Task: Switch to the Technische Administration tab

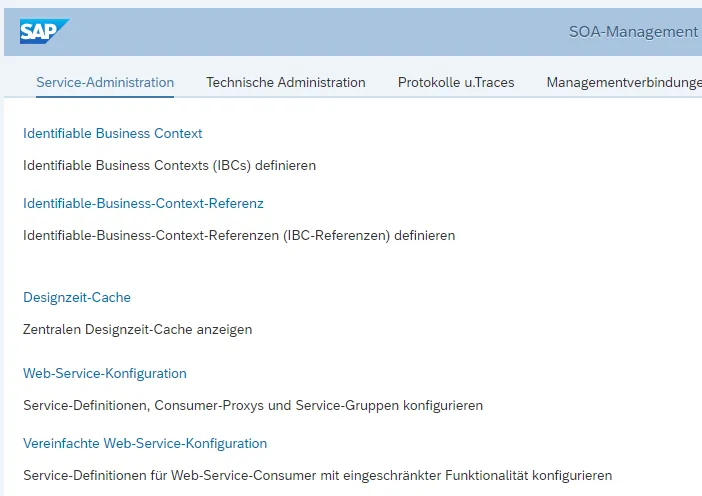Action: [286, 82]
